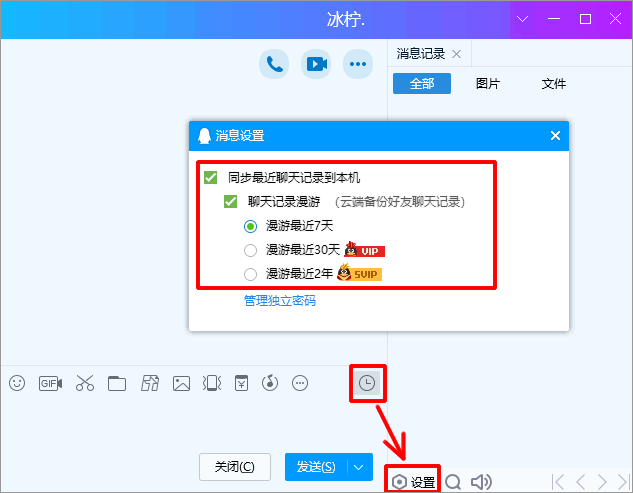Uncheck the 聊天记录漫游 checkbox
The width and height of the screenshot is (633, 493).
pyautogui.click(x=231, y=202)
